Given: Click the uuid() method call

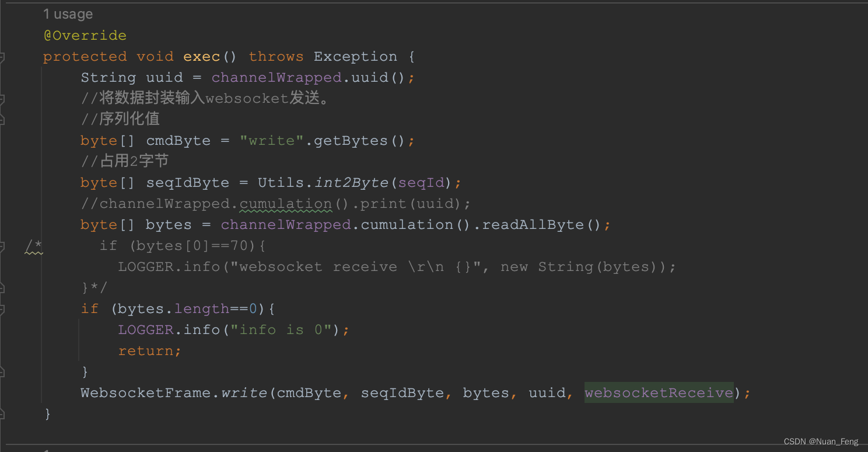Looking at the screenshot, I should click(379, 78).
